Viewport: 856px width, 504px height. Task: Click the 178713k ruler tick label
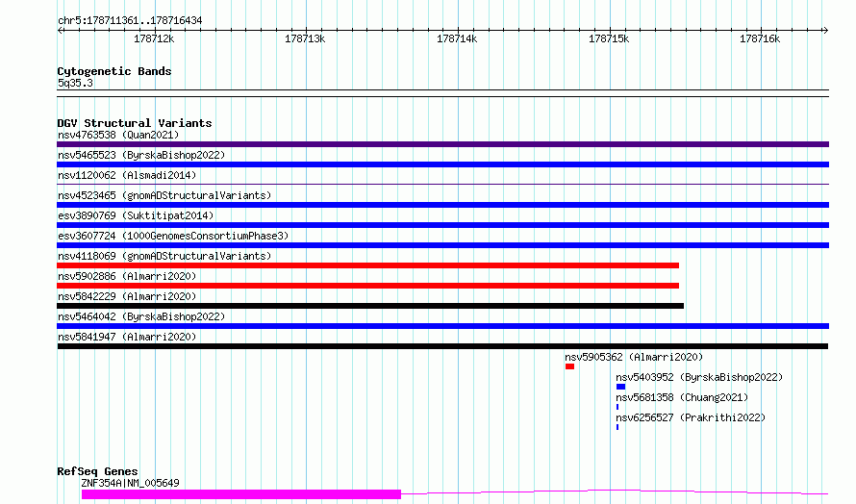click(x=305, y=38)
